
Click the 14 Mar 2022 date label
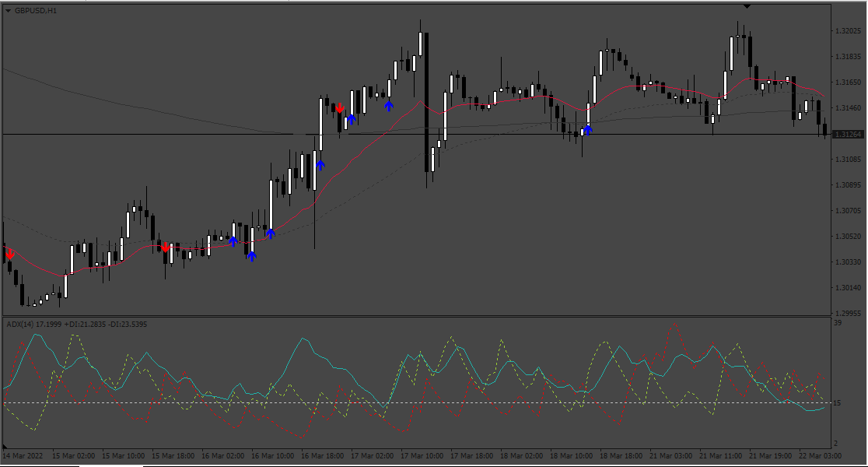pyautogui.click(x=23, y=456)
